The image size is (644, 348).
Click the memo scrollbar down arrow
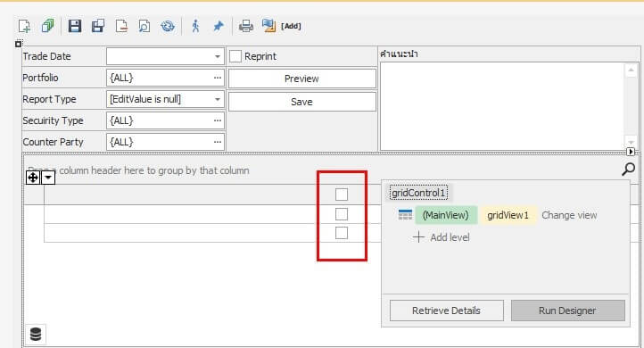[x=631, y=142]
